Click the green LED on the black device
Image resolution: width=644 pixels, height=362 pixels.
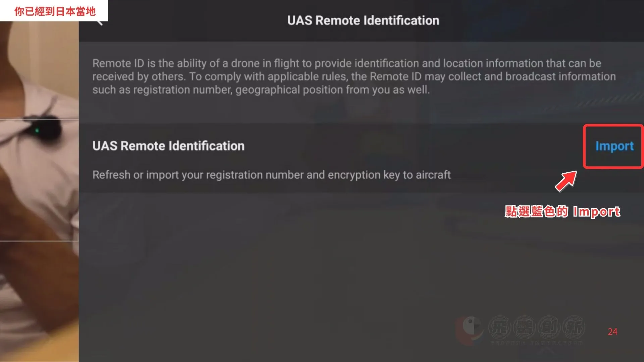[x=37, y=130]
